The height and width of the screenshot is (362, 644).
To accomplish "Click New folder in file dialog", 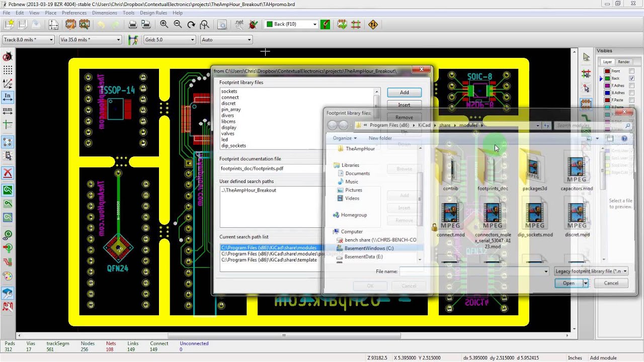I will (x=380, y=138).
